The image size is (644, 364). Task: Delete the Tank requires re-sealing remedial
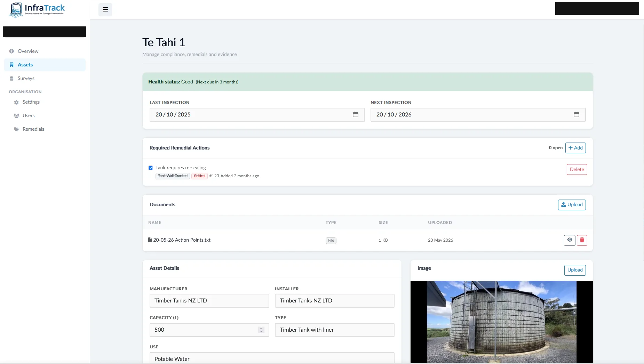click(x=577, y=169)
